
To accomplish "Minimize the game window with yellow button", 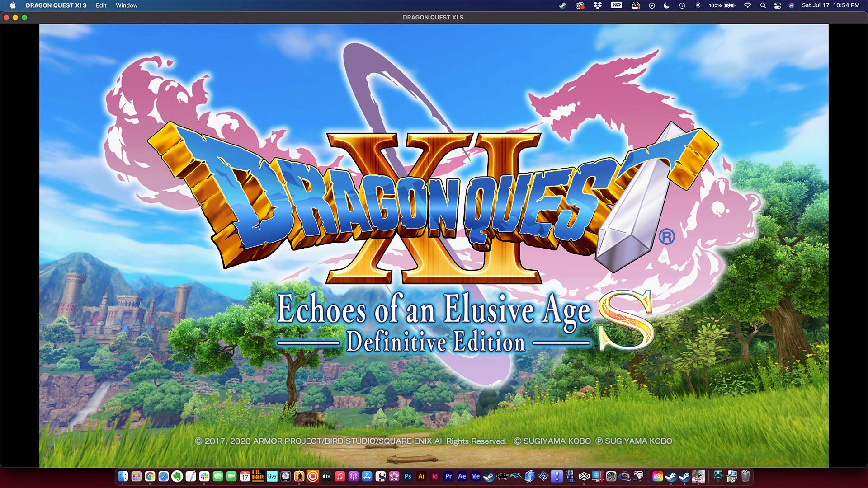I will (15, 18).
